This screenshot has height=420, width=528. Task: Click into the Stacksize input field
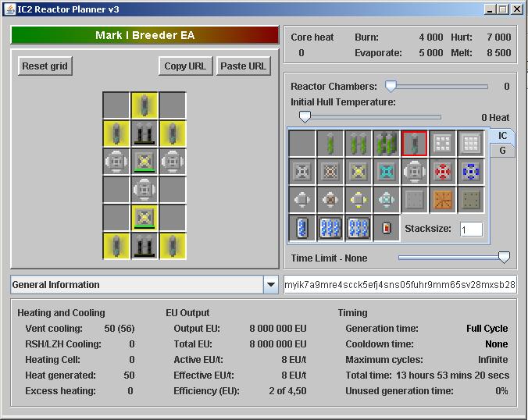pos(471,230)
